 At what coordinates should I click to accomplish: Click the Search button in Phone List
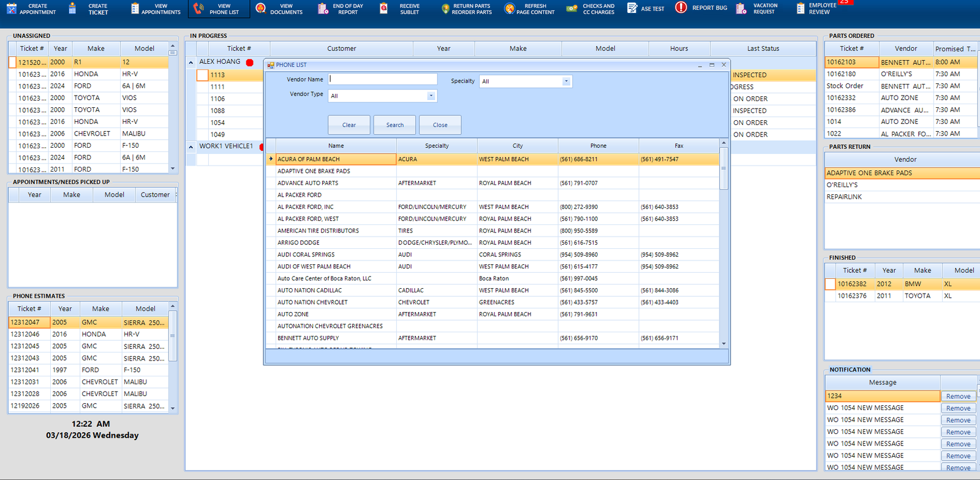click(x=395, y=125)
